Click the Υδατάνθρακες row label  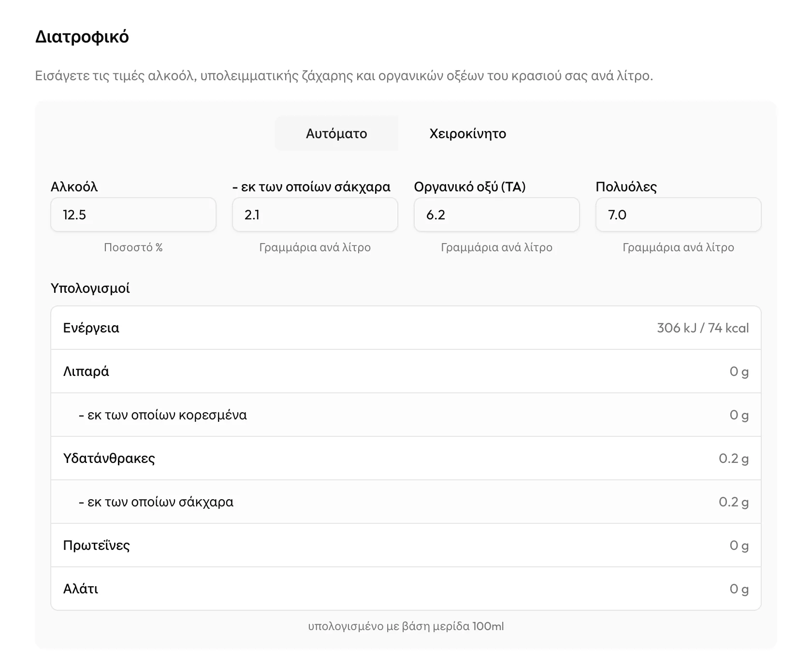click(109, 459)
